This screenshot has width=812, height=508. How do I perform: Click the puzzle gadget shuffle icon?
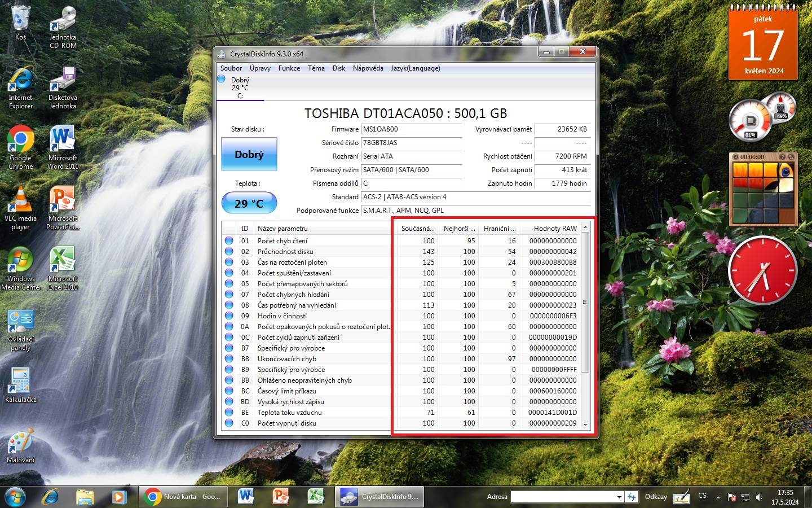(x=791, y=157)
